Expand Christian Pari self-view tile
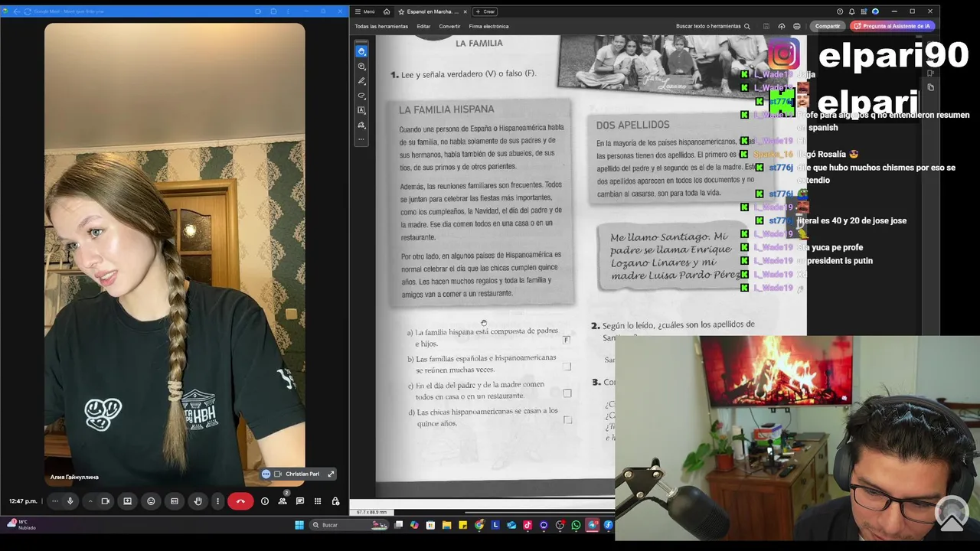Image resolution: width=980 pixels, height=551 pixels. (x=331, y=474)
